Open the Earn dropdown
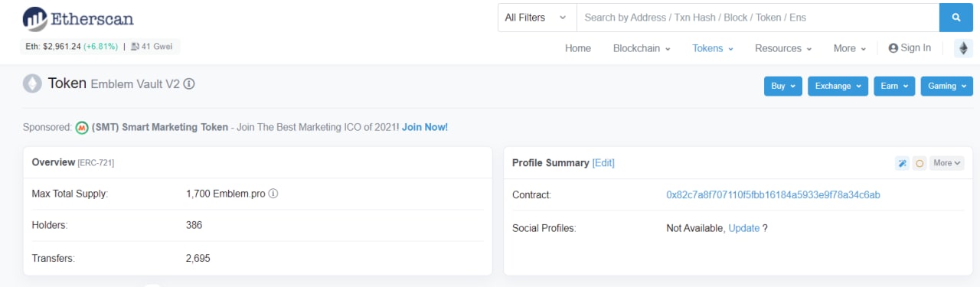 tap(894, 86)
